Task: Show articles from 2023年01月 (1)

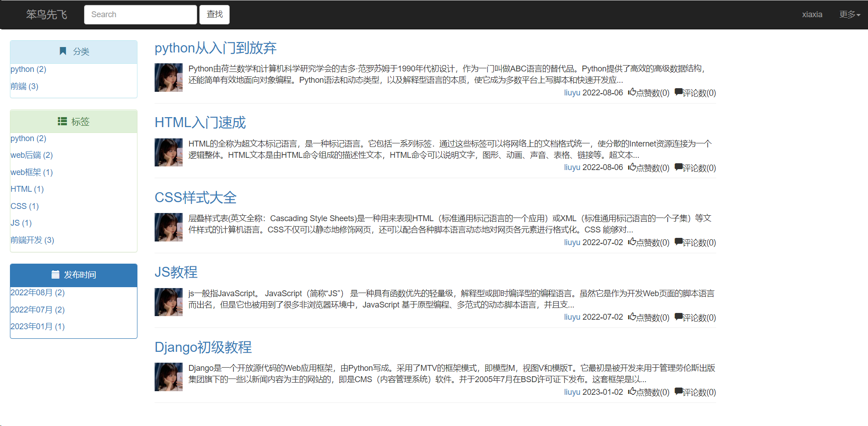Action: click(38, 327)
